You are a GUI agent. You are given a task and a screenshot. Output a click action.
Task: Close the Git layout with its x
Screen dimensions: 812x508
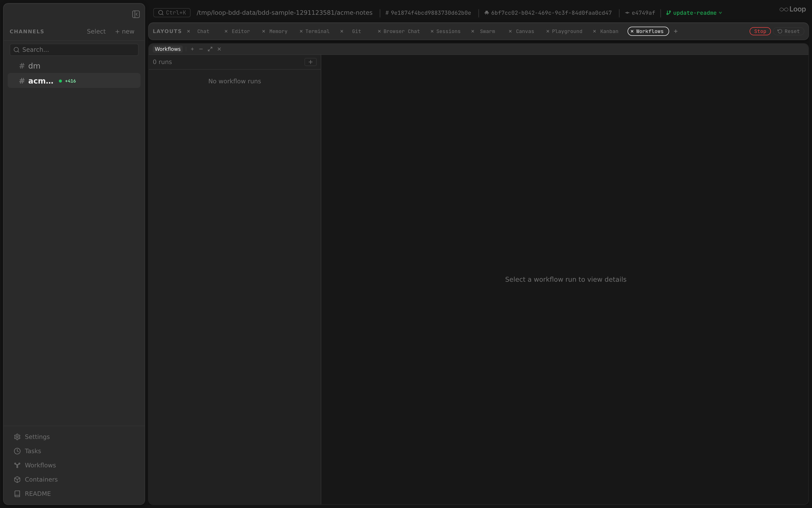(342, 31)
